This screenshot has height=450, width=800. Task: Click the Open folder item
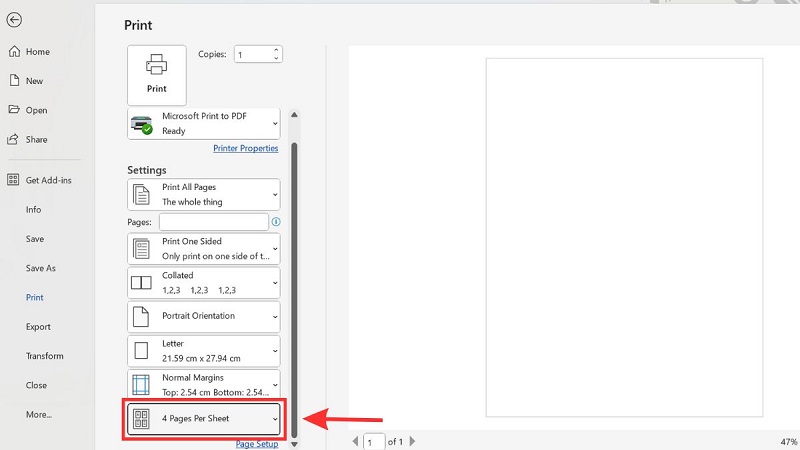tap(36, 110)
